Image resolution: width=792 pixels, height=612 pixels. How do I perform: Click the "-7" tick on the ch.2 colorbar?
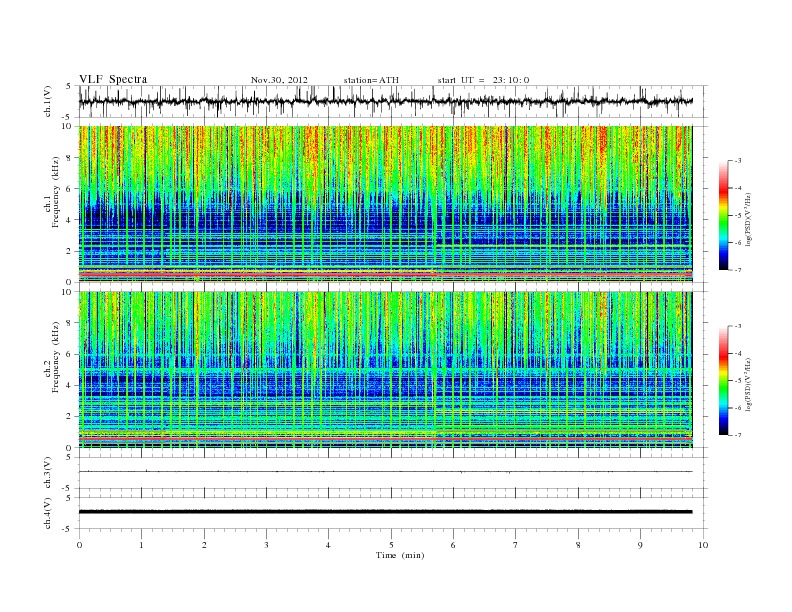pyautogui.click(x=737, y=435)
